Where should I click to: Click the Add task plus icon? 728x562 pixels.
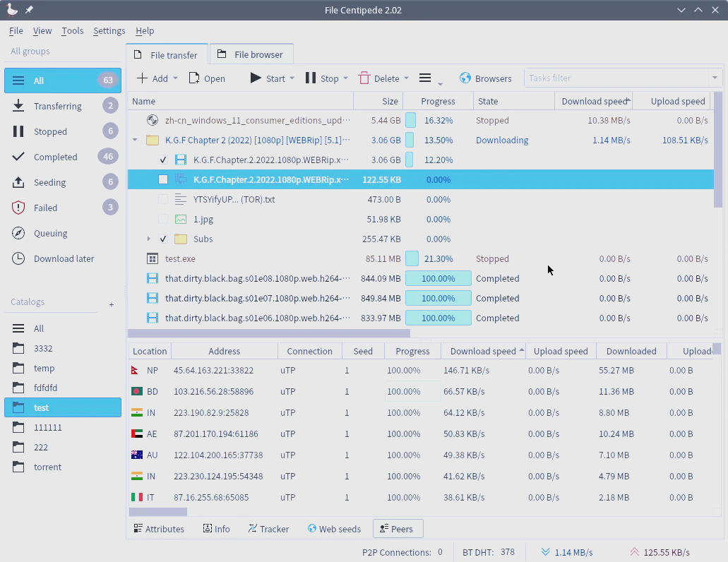pyautogui.click(x=143, y=78)
